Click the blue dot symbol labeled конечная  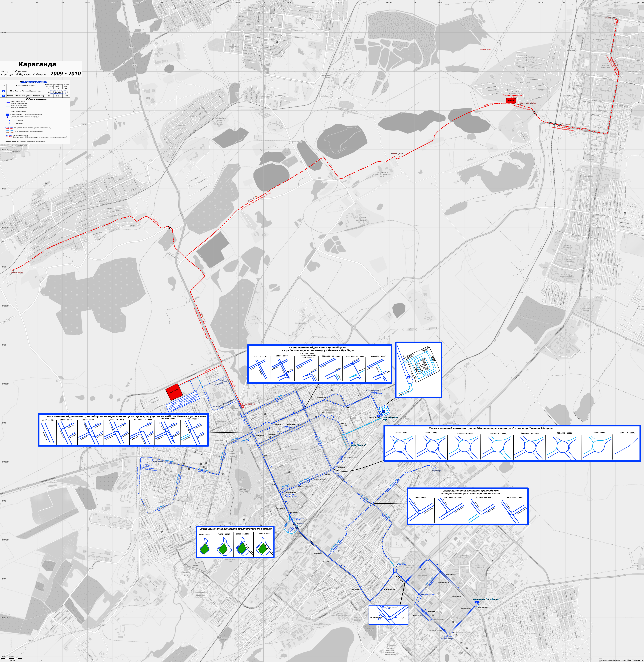tap(9, 123)
